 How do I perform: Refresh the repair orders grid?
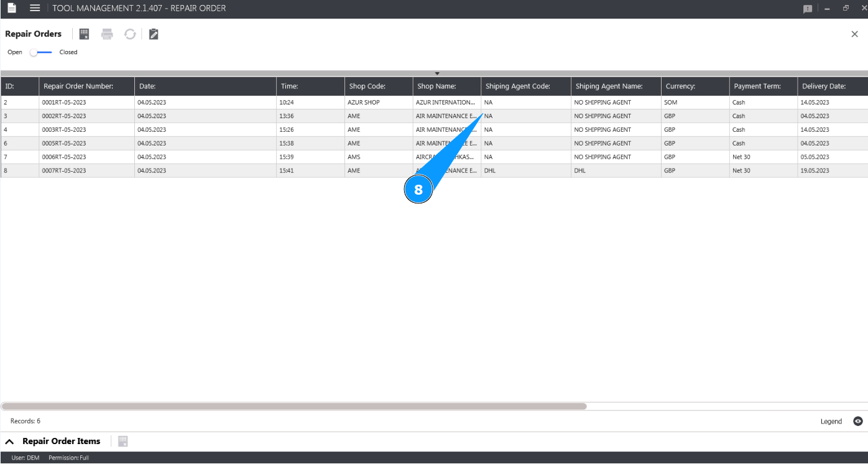130,34
